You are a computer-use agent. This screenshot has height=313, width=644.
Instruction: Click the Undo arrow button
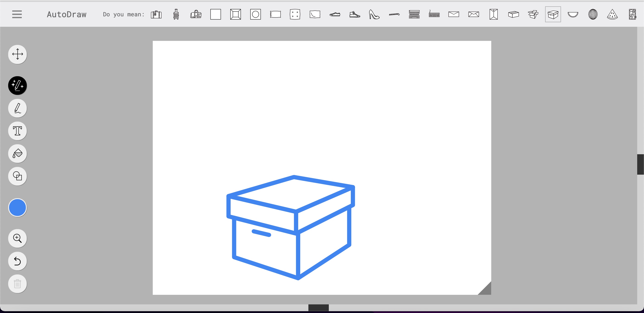[x=17, y=261]
